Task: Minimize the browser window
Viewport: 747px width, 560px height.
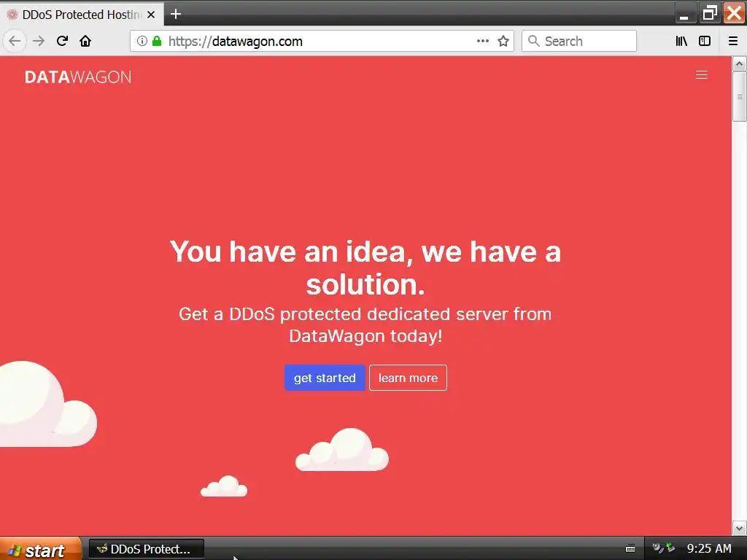Action: tap(684, 13)
